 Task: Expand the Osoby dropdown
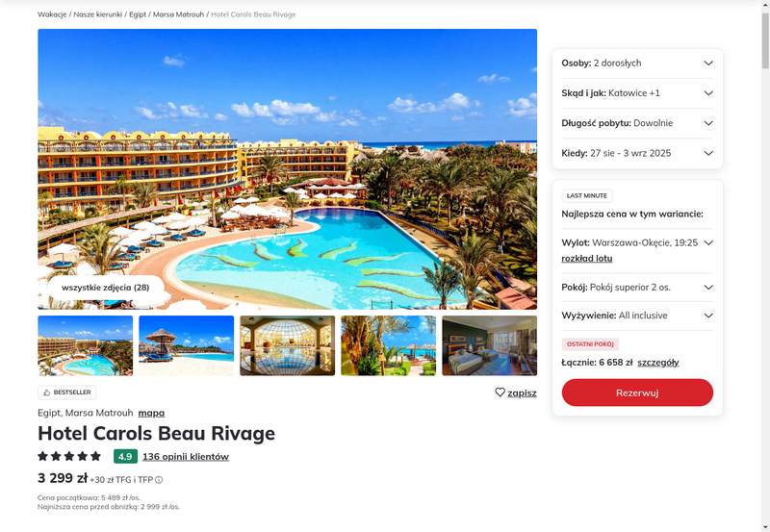click(637, 63)
